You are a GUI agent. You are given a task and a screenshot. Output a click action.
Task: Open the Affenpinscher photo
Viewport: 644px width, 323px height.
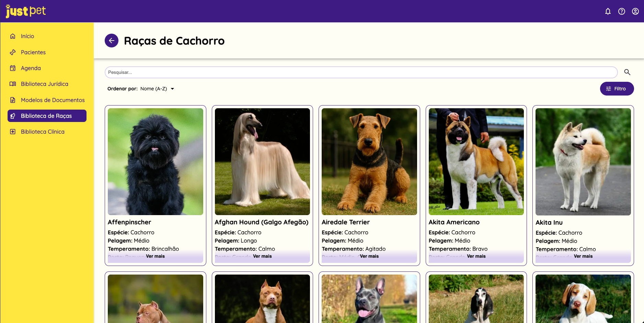pos(156,161)
